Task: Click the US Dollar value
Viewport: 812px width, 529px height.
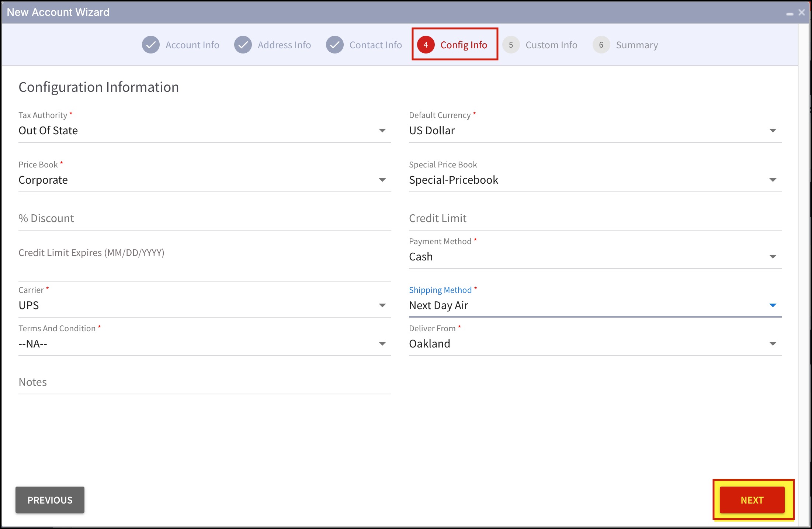Action: tap(432, 131)
